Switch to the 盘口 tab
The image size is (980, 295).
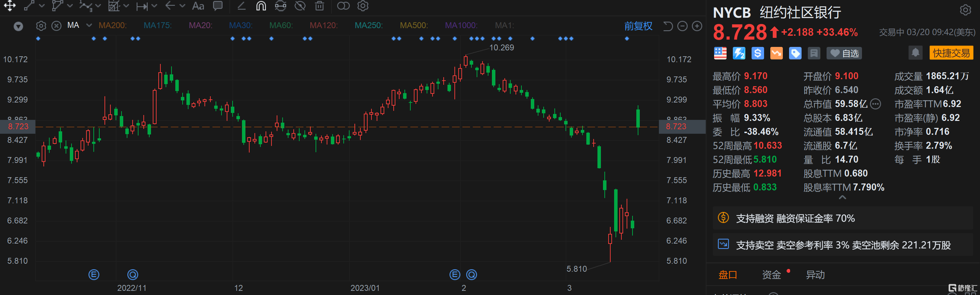coord(727,275)
